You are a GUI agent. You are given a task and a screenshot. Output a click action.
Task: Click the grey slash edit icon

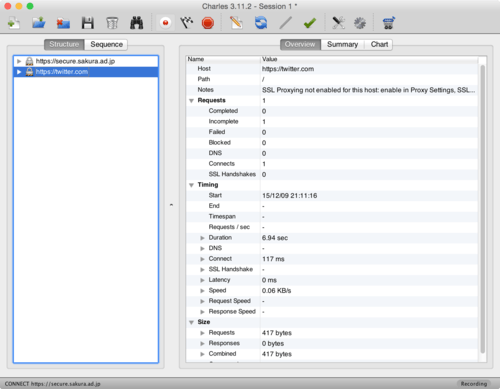[x=285, y=23]
